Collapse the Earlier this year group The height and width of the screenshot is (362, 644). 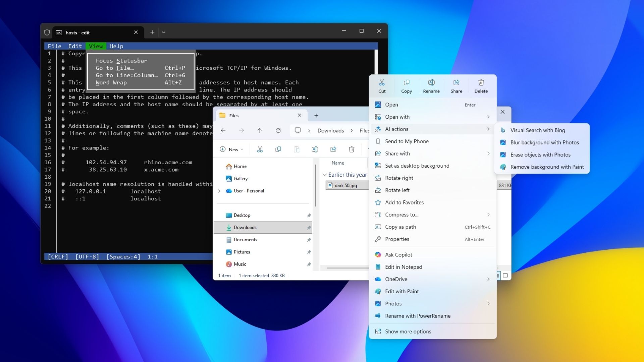(325, 175)
